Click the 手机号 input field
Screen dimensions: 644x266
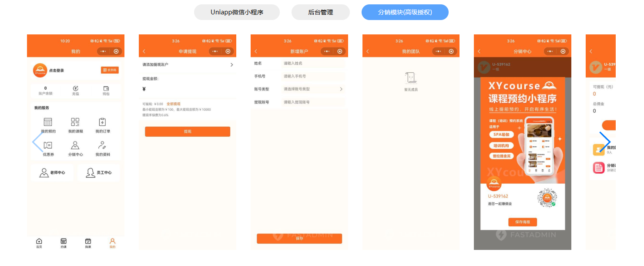(313, 76)
